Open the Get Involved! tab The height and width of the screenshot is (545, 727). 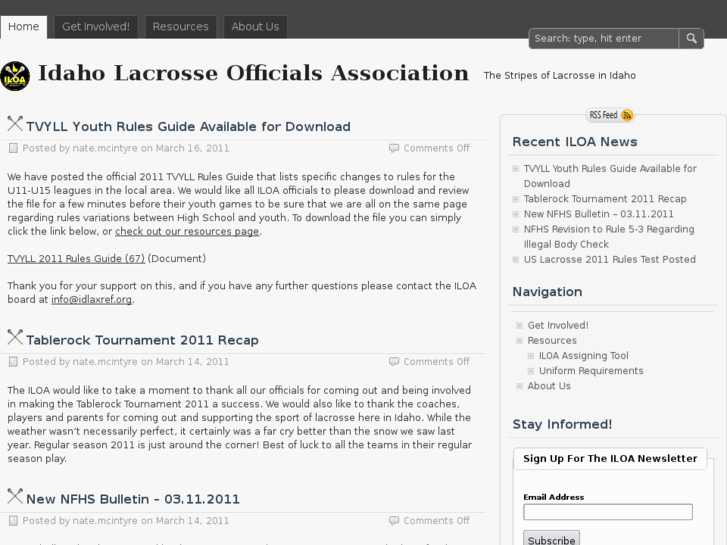point(96,27)
